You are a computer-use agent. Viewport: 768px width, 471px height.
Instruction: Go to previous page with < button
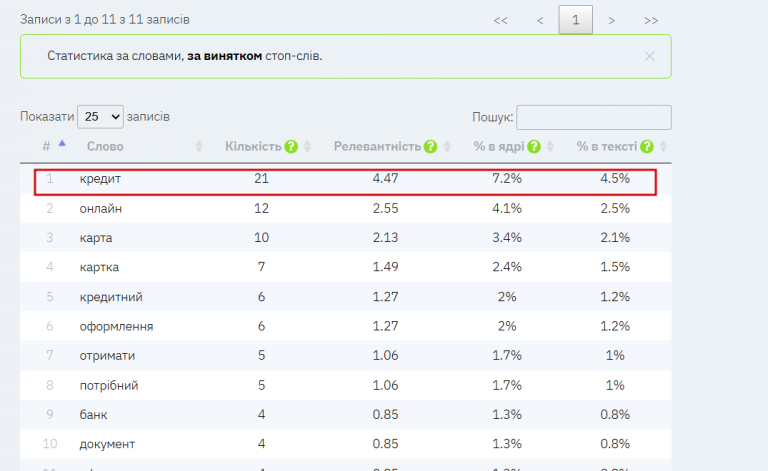click(540, 21)
